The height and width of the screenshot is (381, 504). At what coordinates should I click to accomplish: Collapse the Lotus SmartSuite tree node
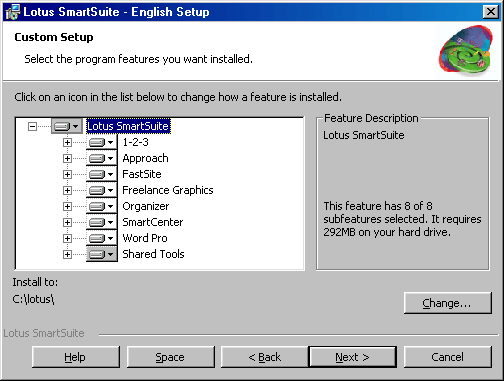click(x=32, y=126)
